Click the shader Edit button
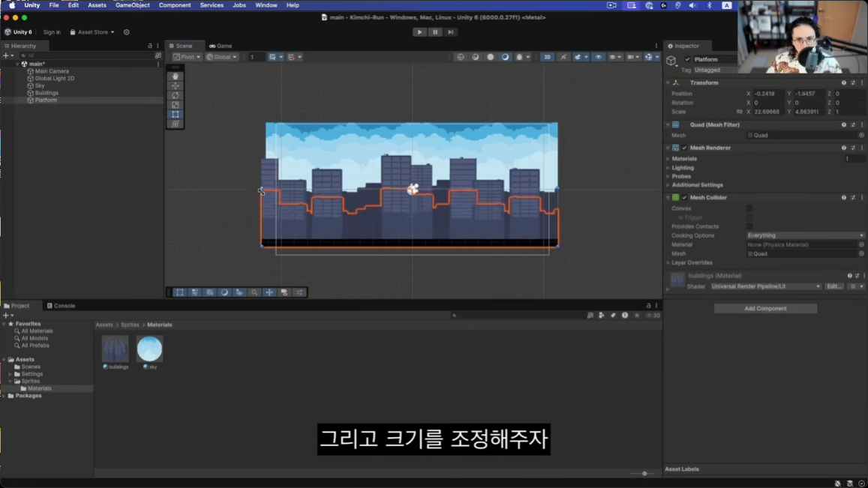The height and width of the screenshot is (488, 868). (834, 286)
